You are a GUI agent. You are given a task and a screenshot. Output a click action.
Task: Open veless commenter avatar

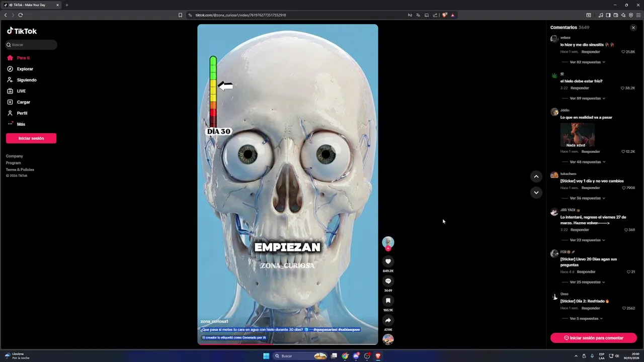click(554, 39)
